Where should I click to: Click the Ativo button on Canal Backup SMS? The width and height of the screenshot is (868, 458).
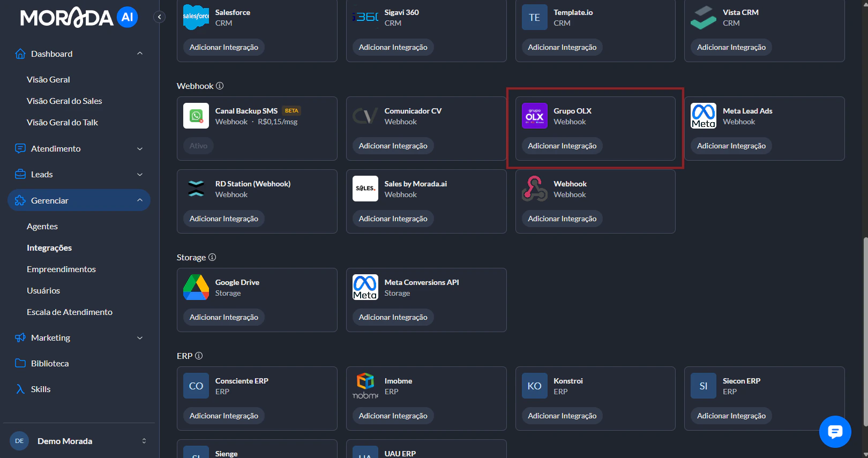(x=198, y=146)
